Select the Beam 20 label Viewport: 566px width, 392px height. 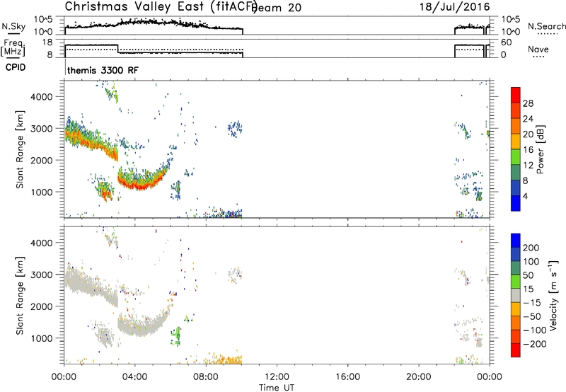(277, 8)
